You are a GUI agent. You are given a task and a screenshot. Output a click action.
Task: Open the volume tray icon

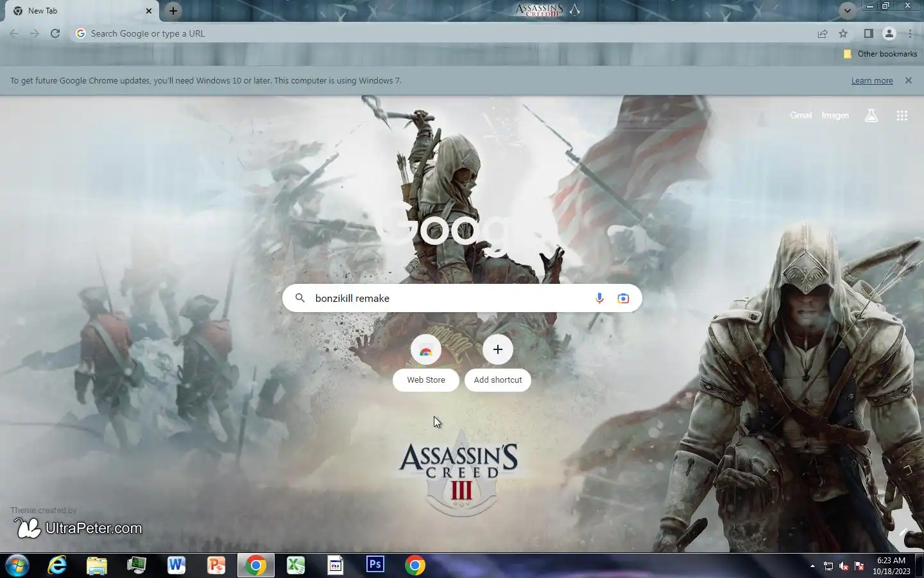[844, 566]
